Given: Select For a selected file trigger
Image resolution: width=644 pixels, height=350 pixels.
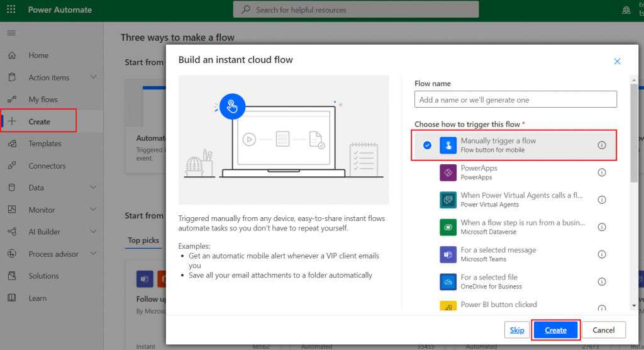Looking at the screenshot, I should pos(515,281).
